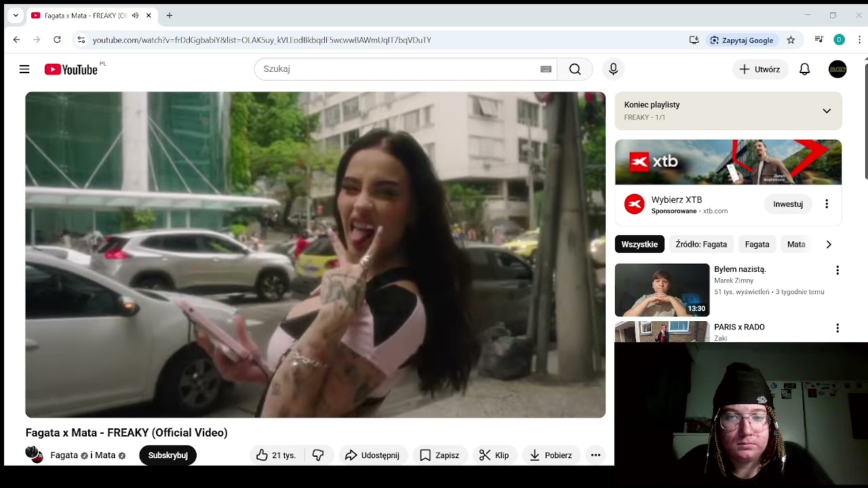868x488 pixels.
Task: Open options for the XTB ad
Action: click(x=827, y=204)
